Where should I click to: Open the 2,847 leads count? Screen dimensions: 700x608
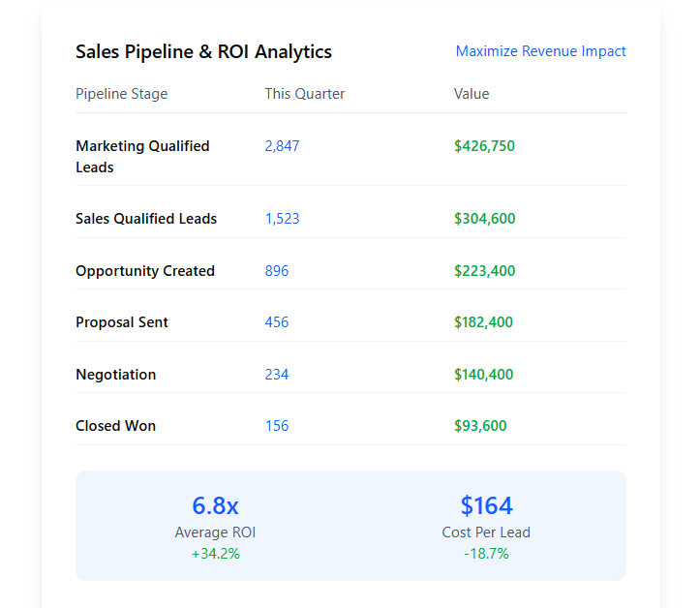click(x=282, y=146)
